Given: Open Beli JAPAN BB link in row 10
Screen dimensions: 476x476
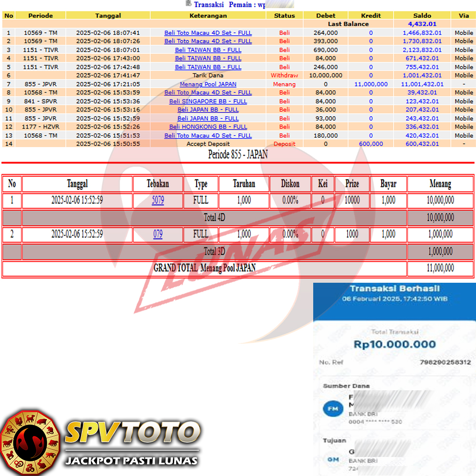Looking at the screenshot, I should tap(208, 110).
